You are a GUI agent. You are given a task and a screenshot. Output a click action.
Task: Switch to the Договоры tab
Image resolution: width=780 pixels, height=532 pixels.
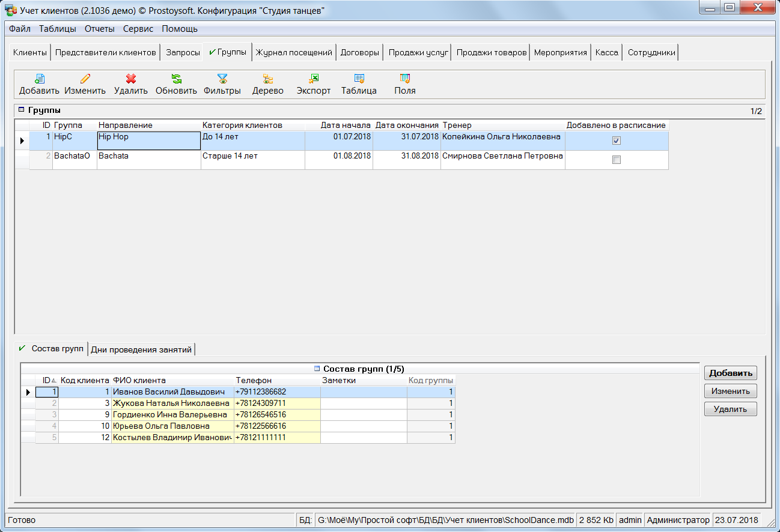coord(360,52)
